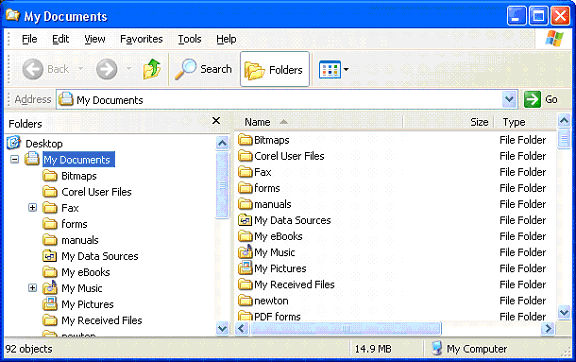Click the Go button

click(541, 99)
